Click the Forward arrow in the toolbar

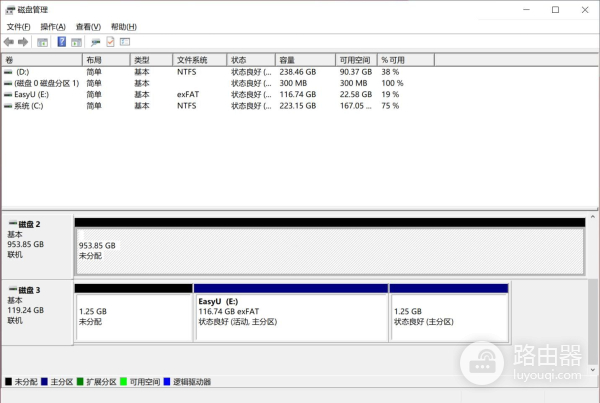(x=23, y=42)
